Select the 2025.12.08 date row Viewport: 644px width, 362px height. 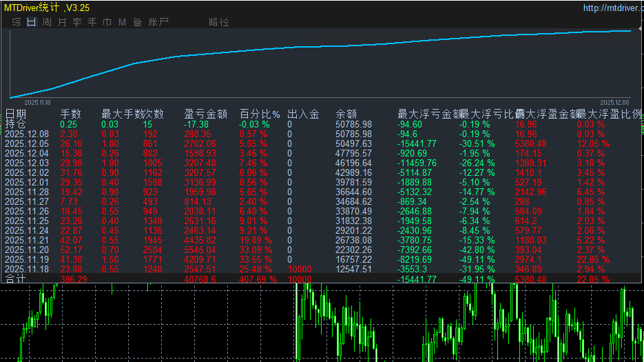pyautogui.click(x=27, y=134)
